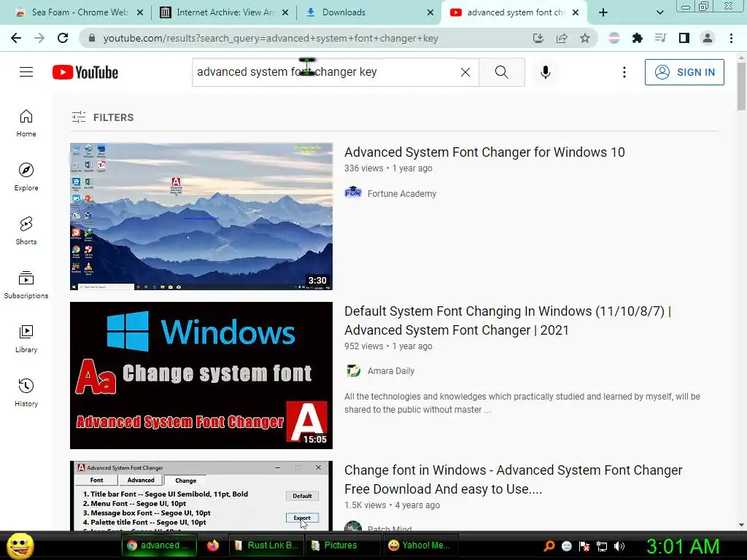The width and height of the screenshot is (747, 560).
Task: Click the address bar URL
Action: [x=271, y=38]
